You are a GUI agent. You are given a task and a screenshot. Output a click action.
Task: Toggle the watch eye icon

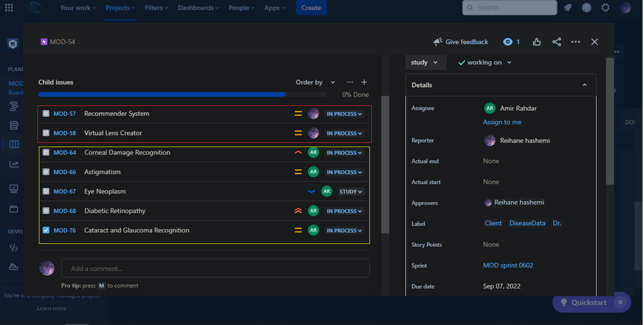coord(508,42)
